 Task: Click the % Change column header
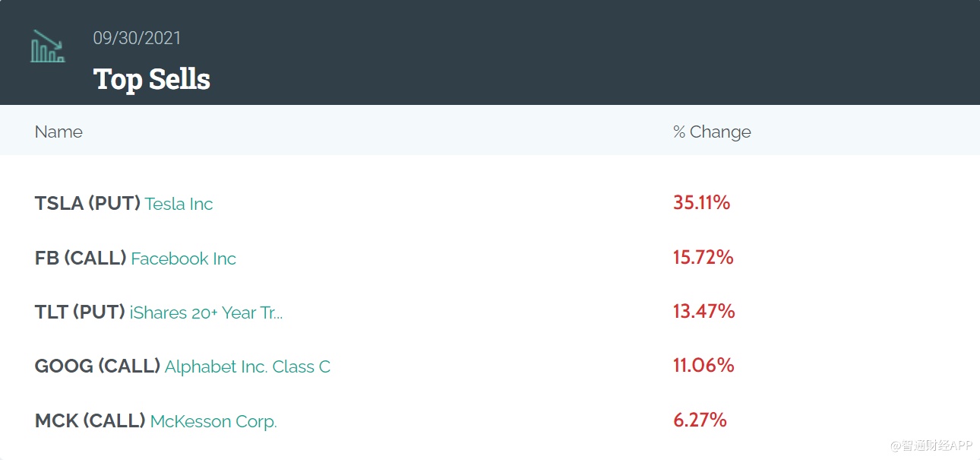712,132
